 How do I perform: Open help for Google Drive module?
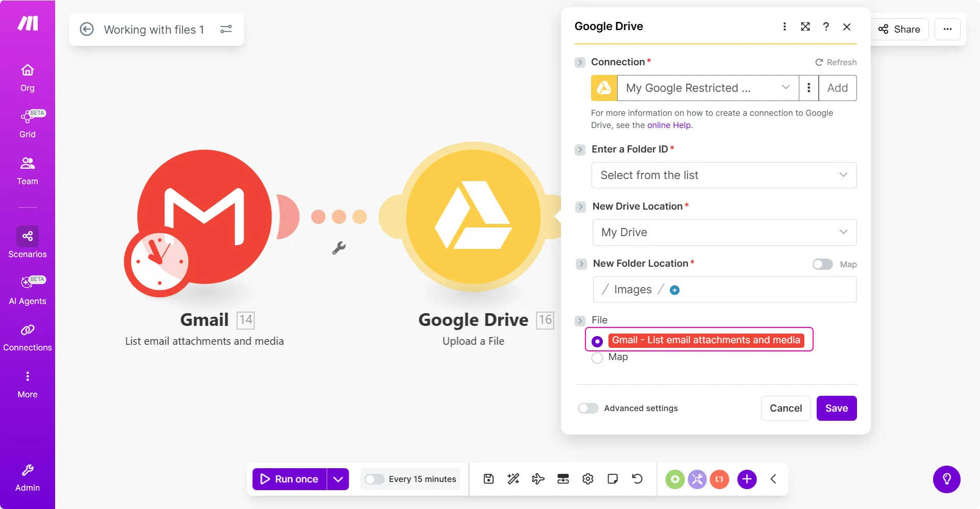(826, 27)
